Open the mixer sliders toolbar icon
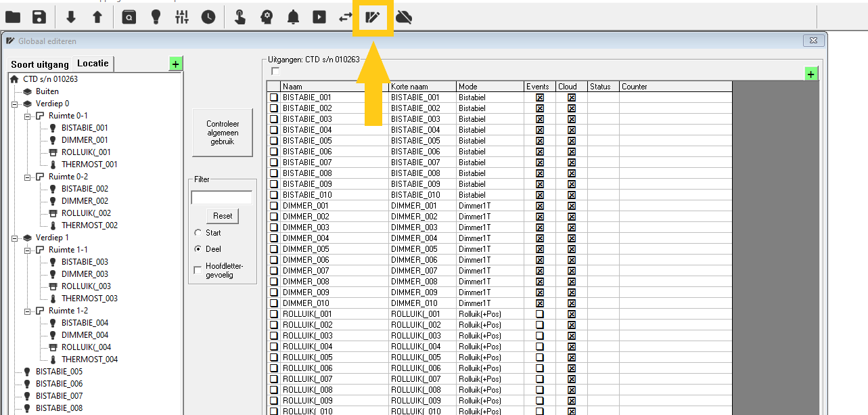This screenshot has width=868, height=415. (x=181, y=17)
